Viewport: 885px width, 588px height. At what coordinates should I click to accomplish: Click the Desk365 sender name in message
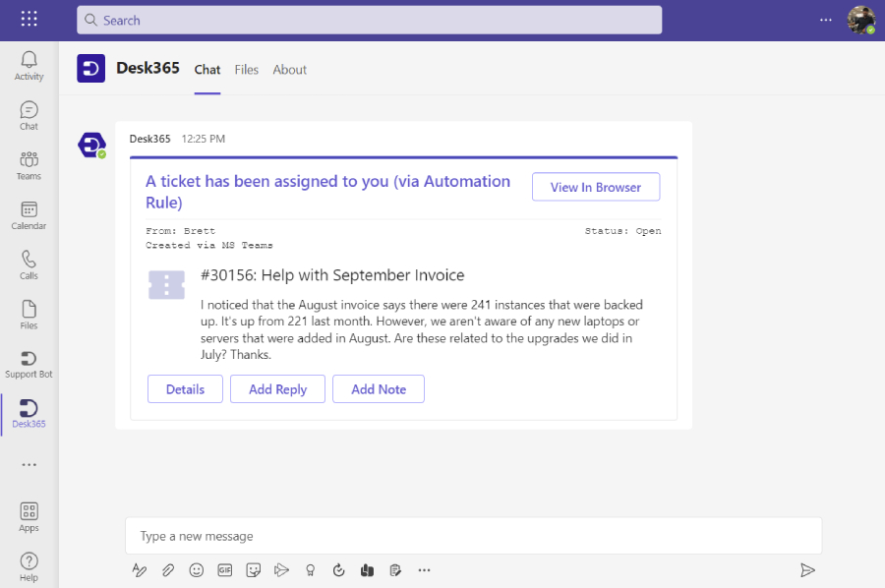(150, 139)
